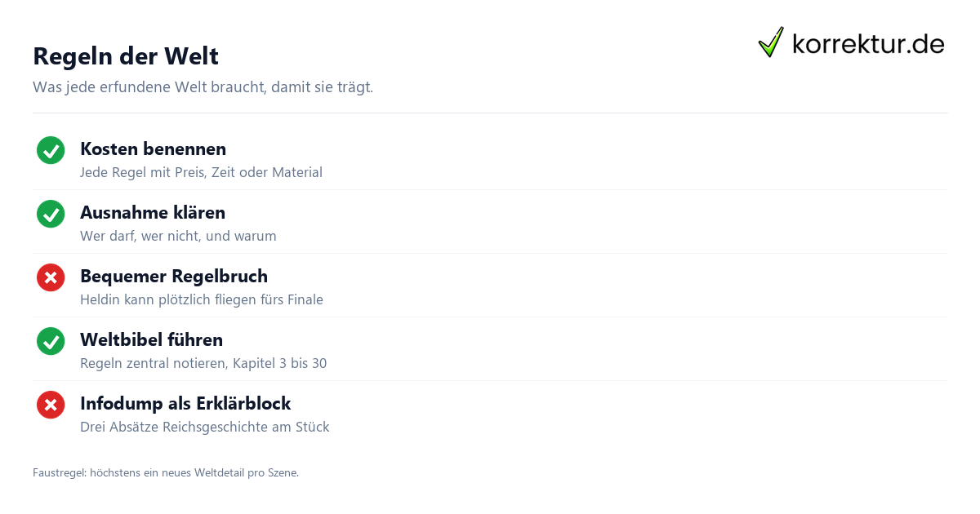The image size is (980, 514).
Task: Click description Drei Absätze Reichsgeschichte
Action: (204, 427)
